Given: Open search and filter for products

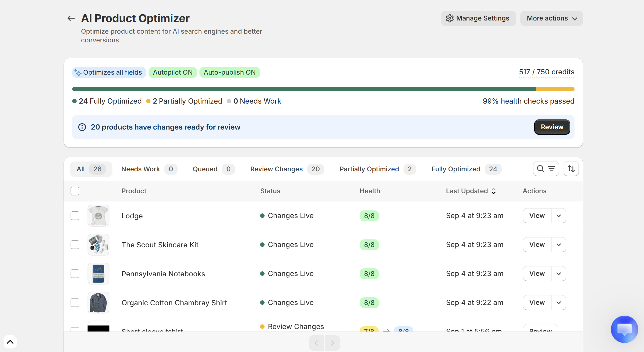Looking at the screenshot, I should click(x=546, y=169).
